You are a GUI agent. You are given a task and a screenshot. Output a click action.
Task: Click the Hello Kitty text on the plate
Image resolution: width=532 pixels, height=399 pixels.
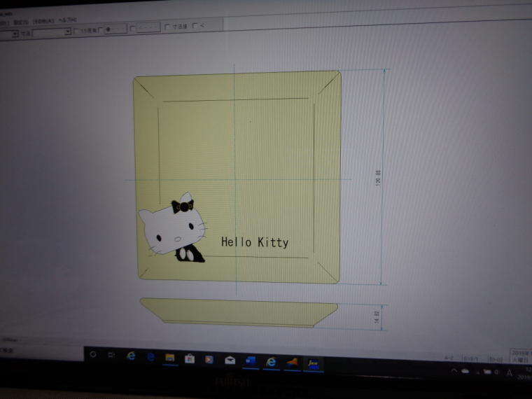(255, 242)
